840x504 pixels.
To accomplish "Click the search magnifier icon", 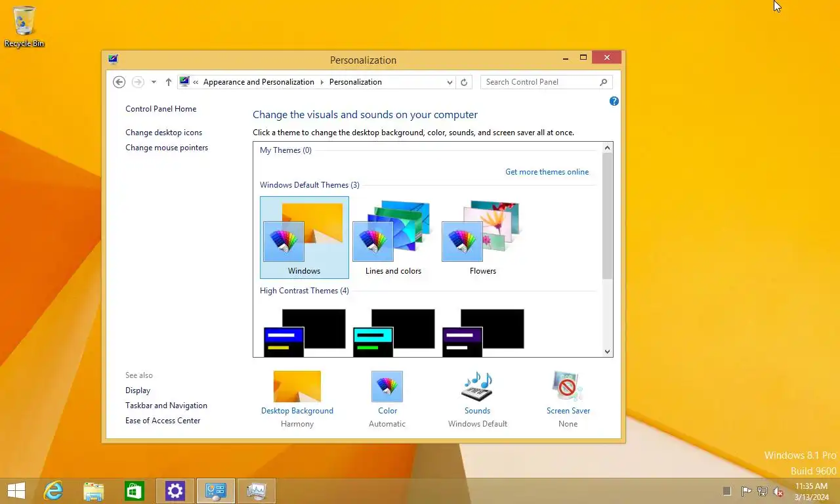I will pos(604,82).
